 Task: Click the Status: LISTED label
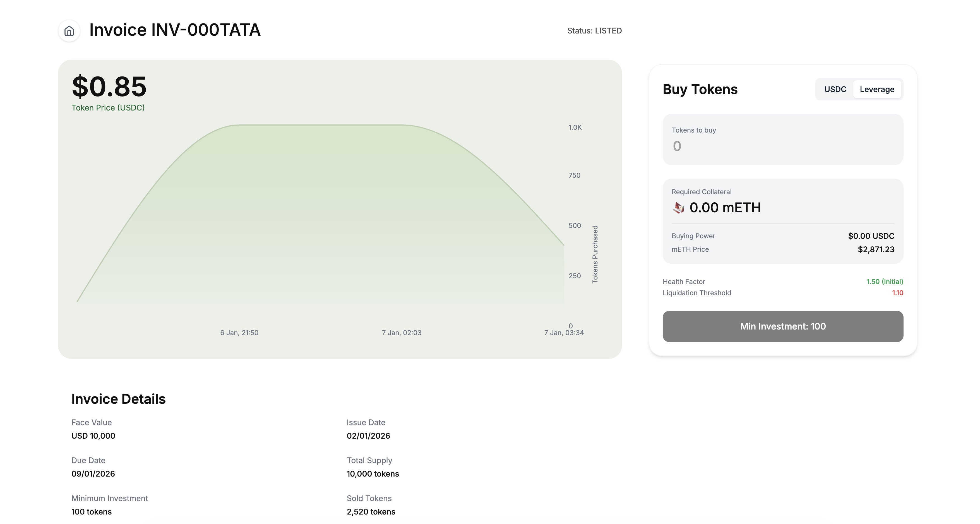(594, 31)
